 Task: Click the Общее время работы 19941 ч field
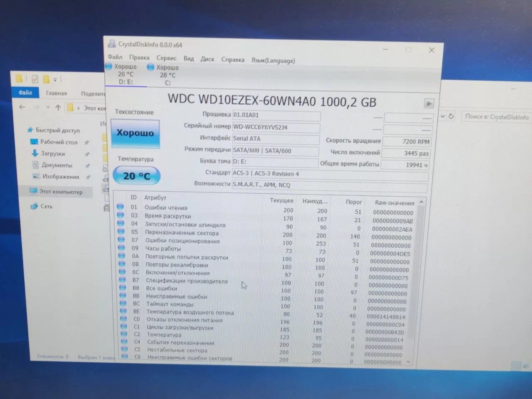pos(405,165)
